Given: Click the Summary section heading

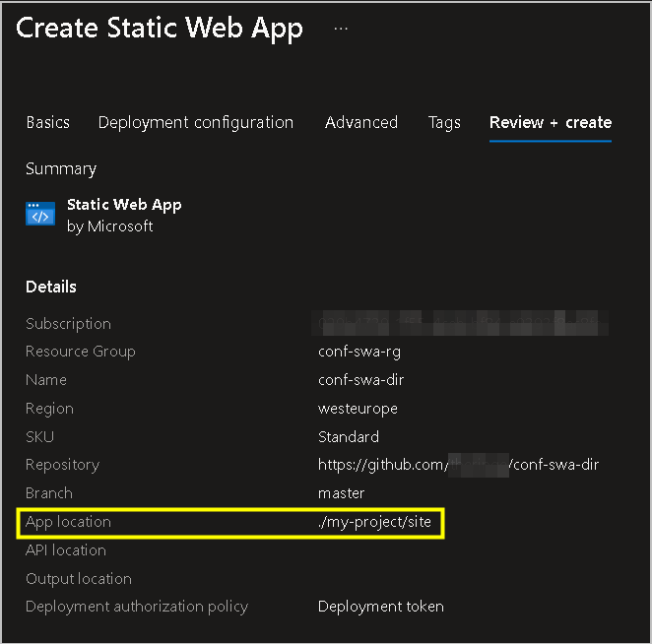Looking at the screenshot, I should (x=61, y=169).
